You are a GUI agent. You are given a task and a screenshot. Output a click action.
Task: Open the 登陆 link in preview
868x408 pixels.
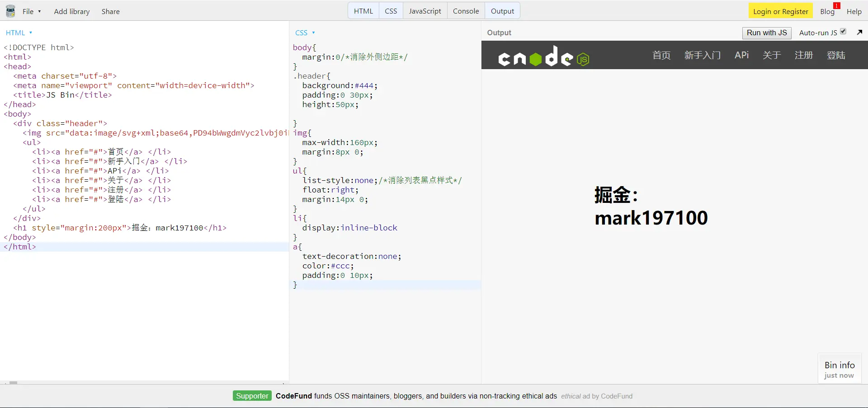(x=836, y=55)
